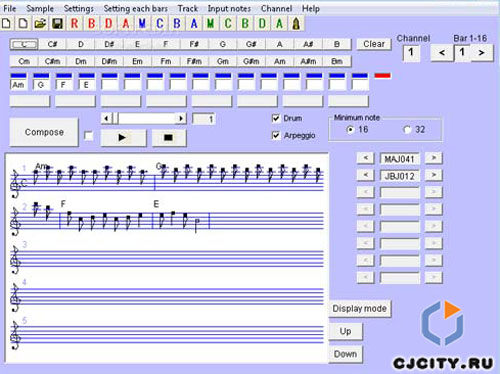Open the Channel menu
Viewport: 500px width, 374px height.
(x=276, y=8)
